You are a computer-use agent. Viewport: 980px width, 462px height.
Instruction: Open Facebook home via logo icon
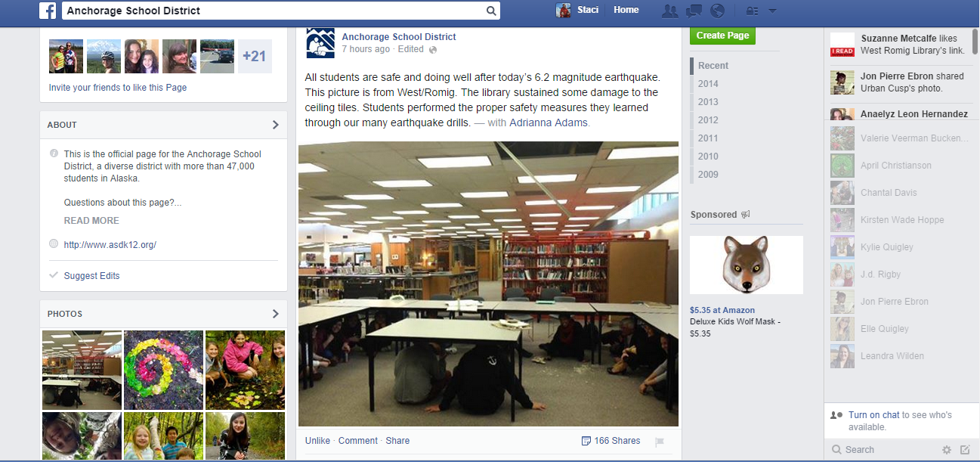pos(48,11)
